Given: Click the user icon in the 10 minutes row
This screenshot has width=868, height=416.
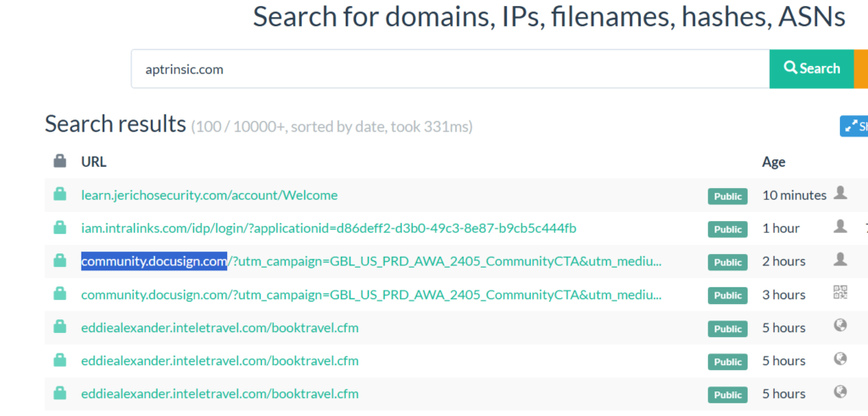Looking at the screenshot, I should (840, 193).
